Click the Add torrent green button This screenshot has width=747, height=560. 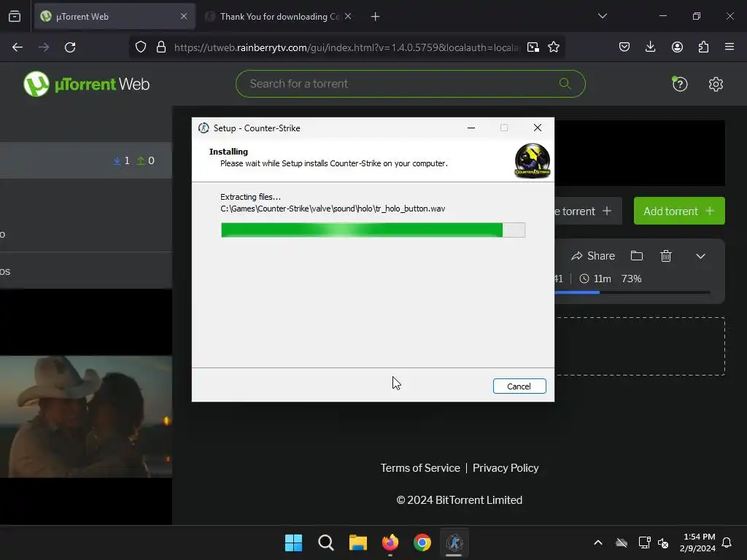tap(679, 211)
